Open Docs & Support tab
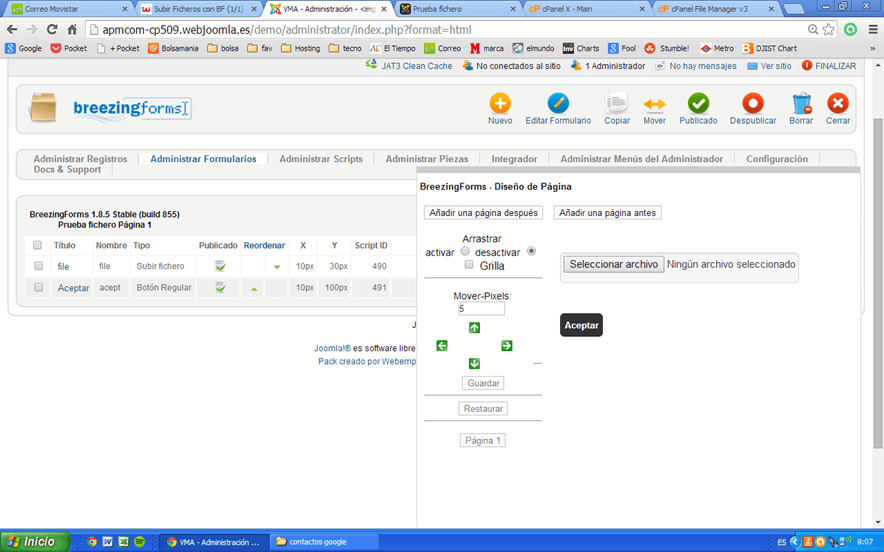884x552 pixels. [x=67, y=169]
